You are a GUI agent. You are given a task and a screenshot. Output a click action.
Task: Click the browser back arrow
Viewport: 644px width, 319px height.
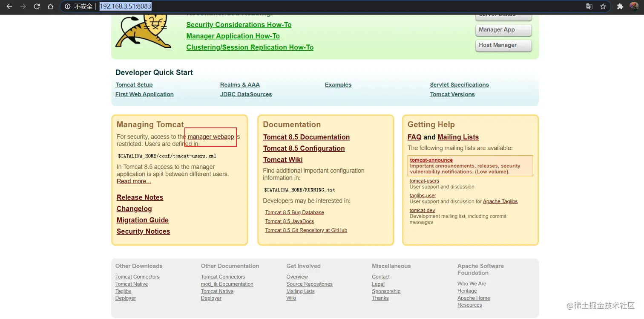pyautogui.click(x=9, y=6)
